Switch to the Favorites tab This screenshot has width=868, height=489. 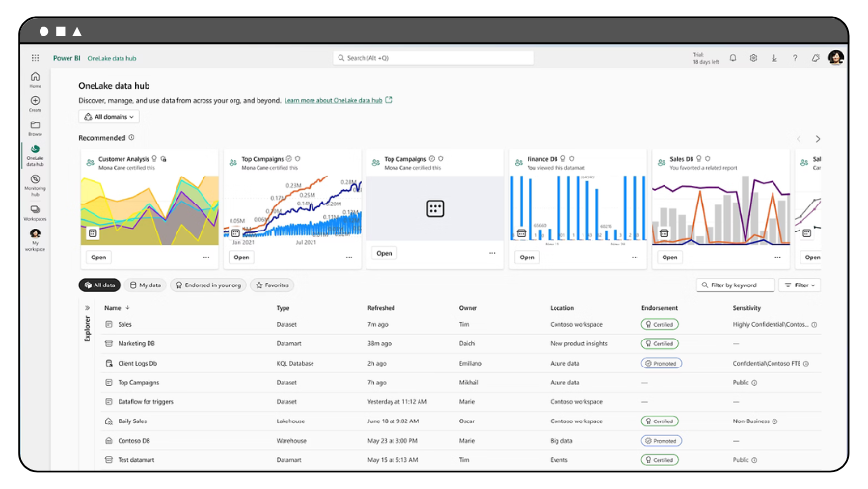[272, 285]
